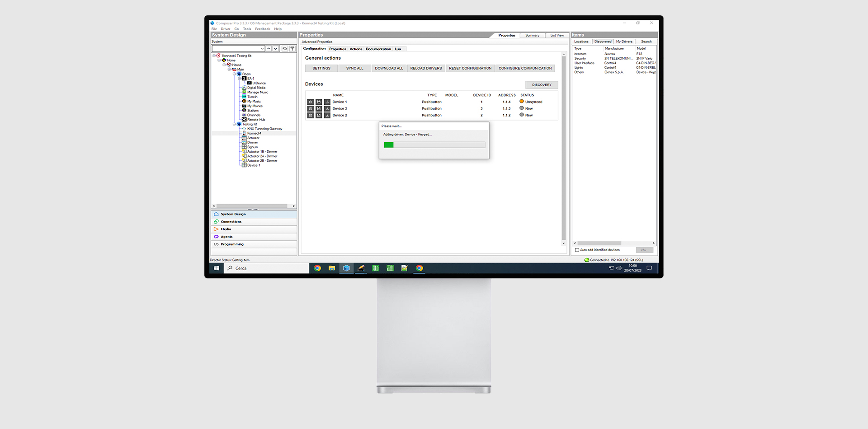Enable Auto add identified devices checkbox

click(577, 250)
